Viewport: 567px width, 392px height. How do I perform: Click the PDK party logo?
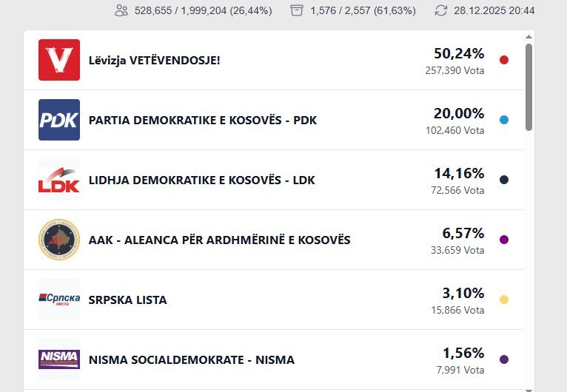click(59, 120)
